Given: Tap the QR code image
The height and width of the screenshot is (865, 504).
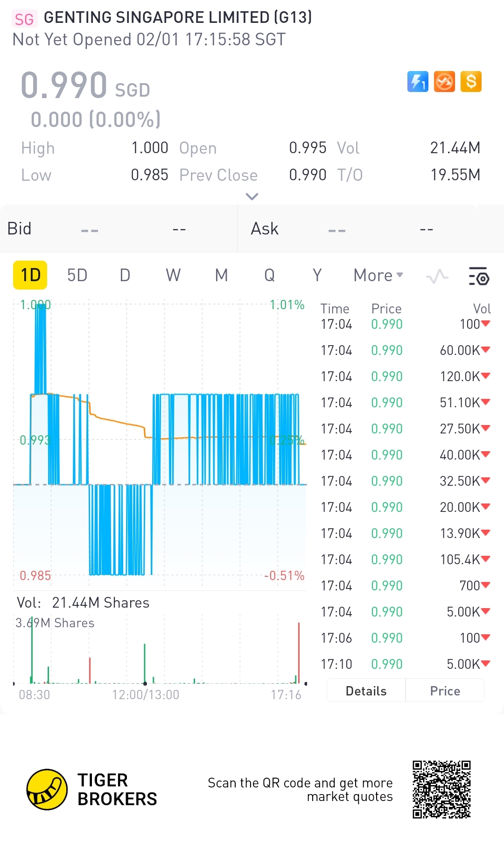Looking at the screenshot, I should 441,789.
